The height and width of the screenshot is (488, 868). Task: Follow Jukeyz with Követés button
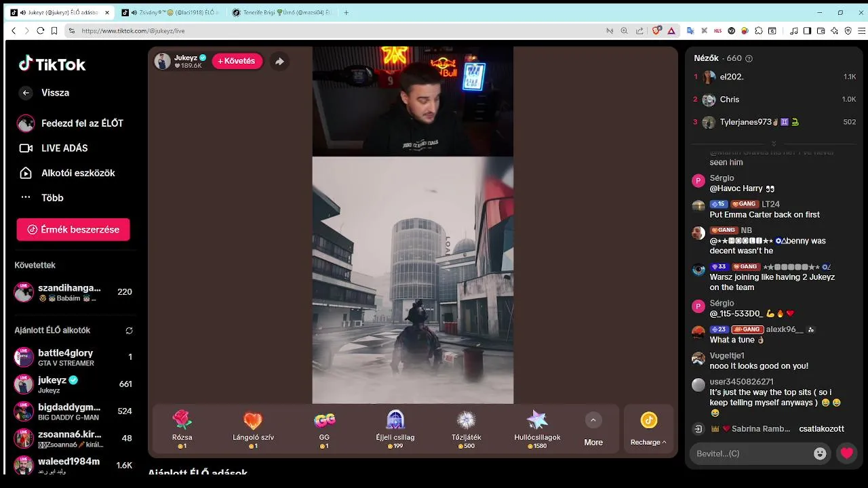pos(237,61)
